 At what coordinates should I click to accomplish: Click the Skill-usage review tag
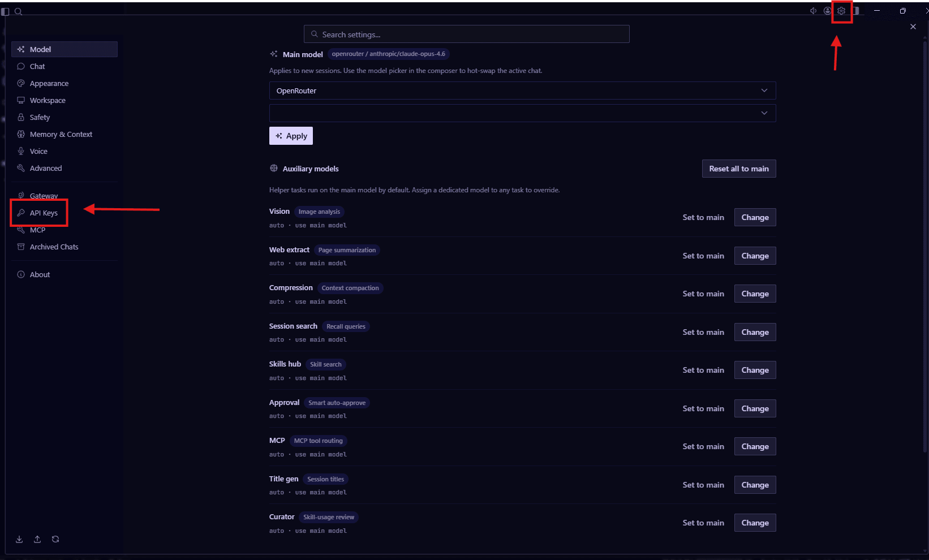329,517
